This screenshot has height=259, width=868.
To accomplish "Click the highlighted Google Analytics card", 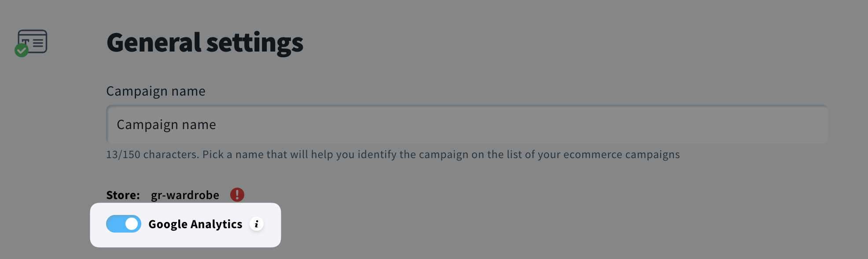I will 185,225.
